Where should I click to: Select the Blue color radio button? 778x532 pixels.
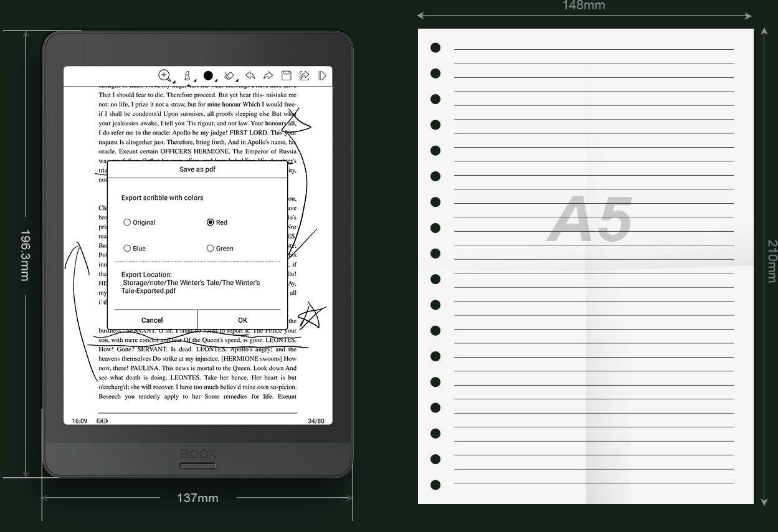127,248
